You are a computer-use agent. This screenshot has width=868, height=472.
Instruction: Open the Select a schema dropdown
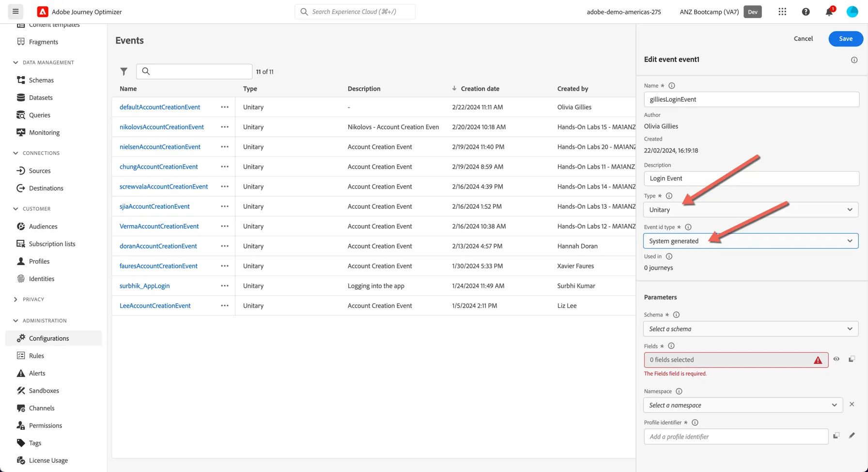click(x=751, y=329)
